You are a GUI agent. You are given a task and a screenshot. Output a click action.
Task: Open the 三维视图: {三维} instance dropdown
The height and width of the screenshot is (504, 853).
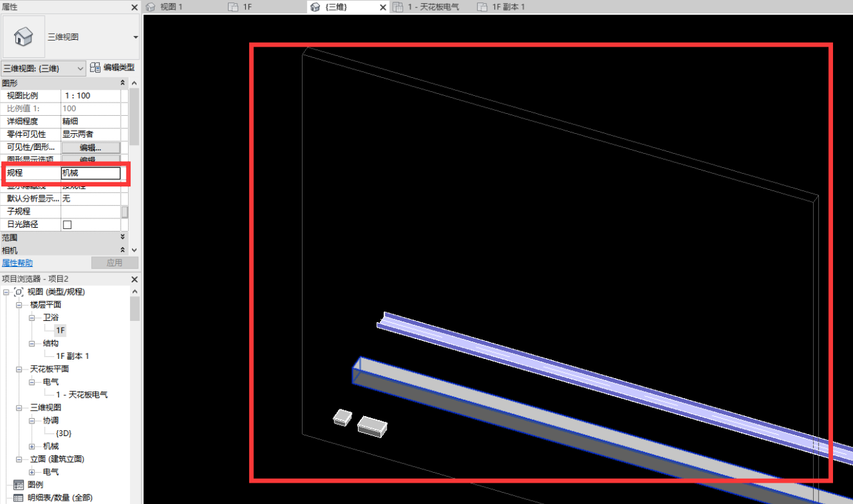click(x=80, y=68)
